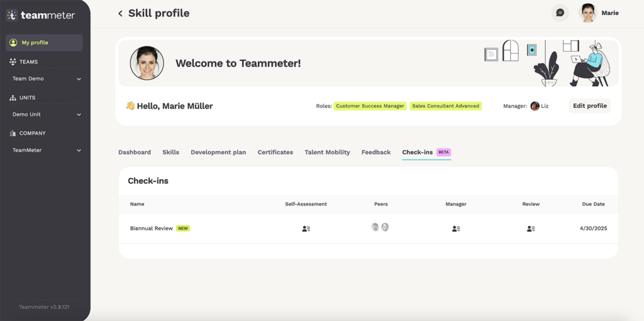Click the Units hierarchy icon in sidebar

(x=13, y=98)
